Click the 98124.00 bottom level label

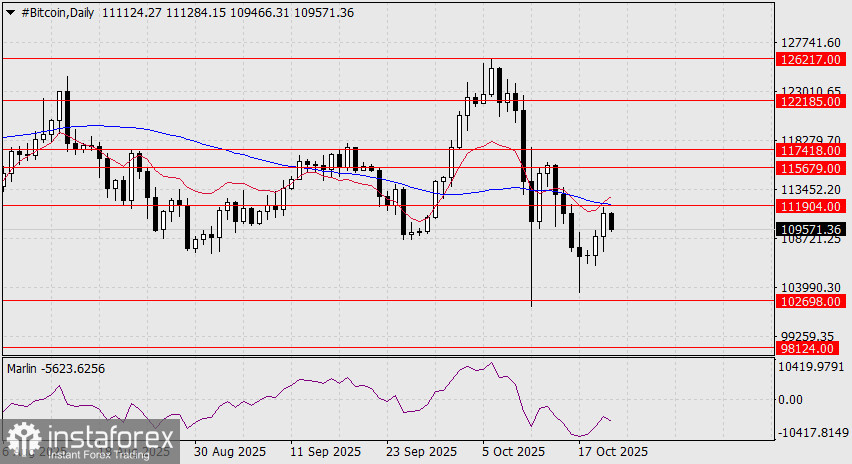point(806,348)
